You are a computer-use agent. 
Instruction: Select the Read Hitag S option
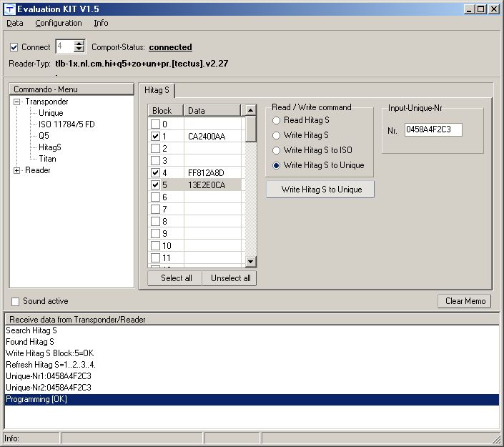301,120
